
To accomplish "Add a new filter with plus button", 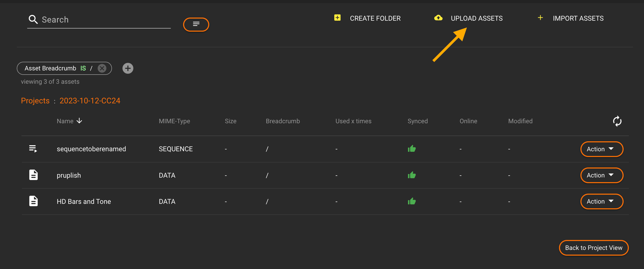I will click(x=128, y=68).
